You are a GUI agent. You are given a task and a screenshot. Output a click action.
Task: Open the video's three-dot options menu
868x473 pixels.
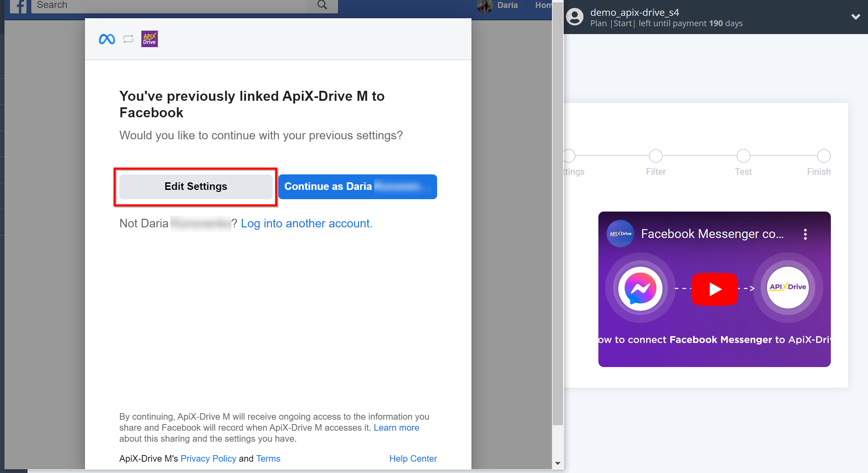[x=805, y=234]
